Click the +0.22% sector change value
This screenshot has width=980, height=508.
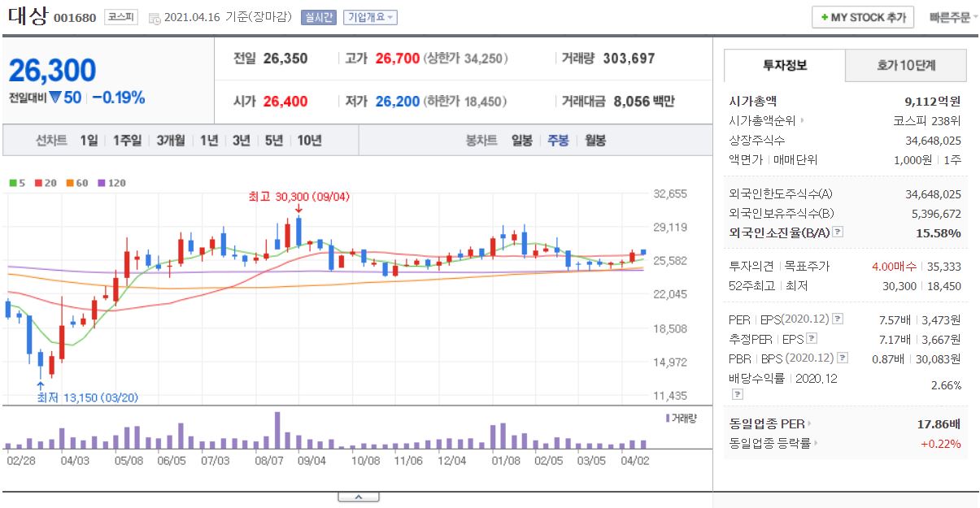pyautogui.click(x=940, y=444)
